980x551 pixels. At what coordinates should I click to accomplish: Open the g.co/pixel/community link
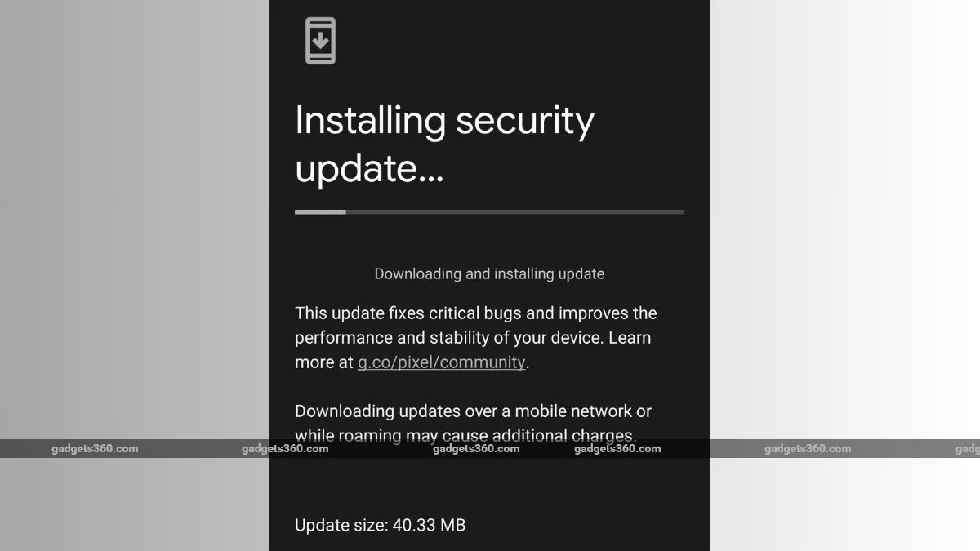[x=441, y=362]
